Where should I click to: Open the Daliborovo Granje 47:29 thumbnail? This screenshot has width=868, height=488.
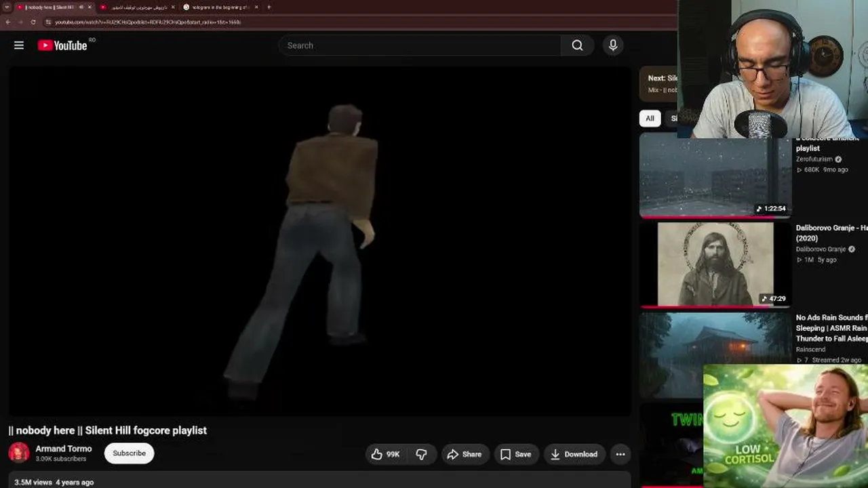[715, 264]
